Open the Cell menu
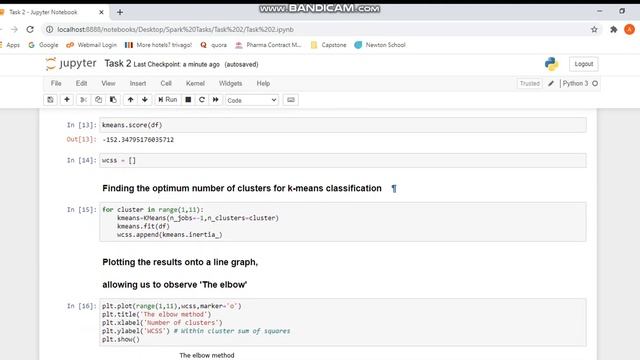 pos(166,83)
